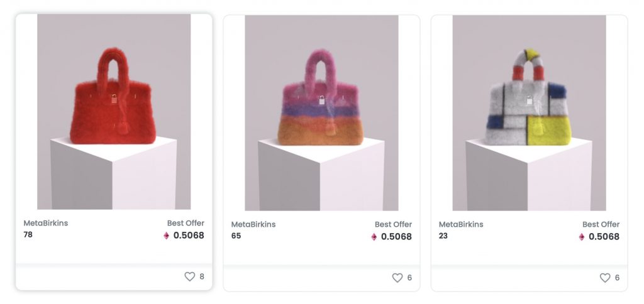This screenshot has width=644, height=304.
Task: Click MetaBirkins collection name on card 78
Action: tap(45, 223)
